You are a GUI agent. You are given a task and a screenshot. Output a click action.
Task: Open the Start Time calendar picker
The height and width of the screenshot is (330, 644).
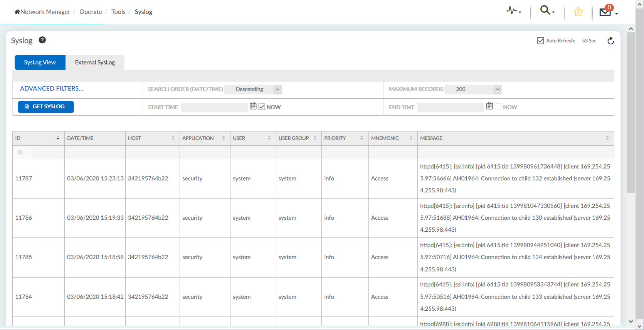pos(253,106)
